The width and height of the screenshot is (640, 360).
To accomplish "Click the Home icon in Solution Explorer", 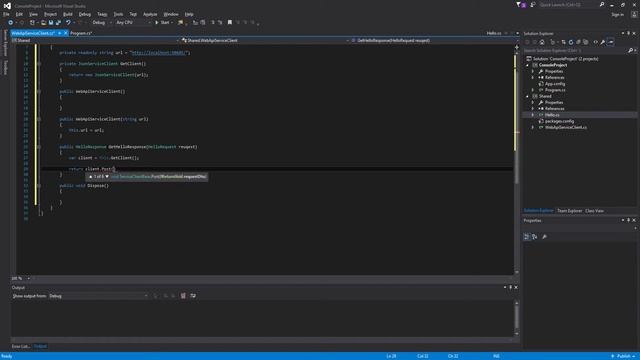I will (542, 42).
